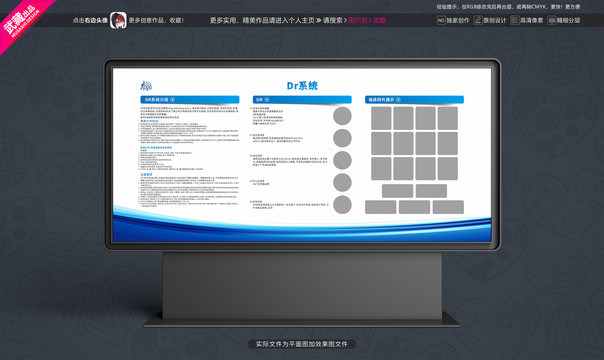Select the bottom-left wide placeholder under the clinical grid
This screenshot has width=604, height=360.
pyautogui.click(x=381, y=207)
